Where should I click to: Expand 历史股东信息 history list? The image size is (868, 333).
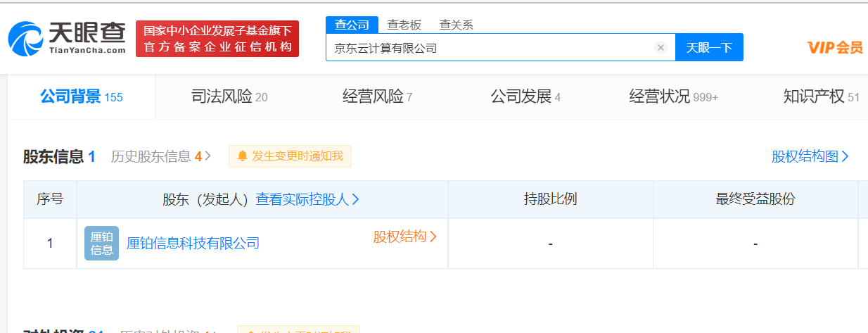[160, 156]
